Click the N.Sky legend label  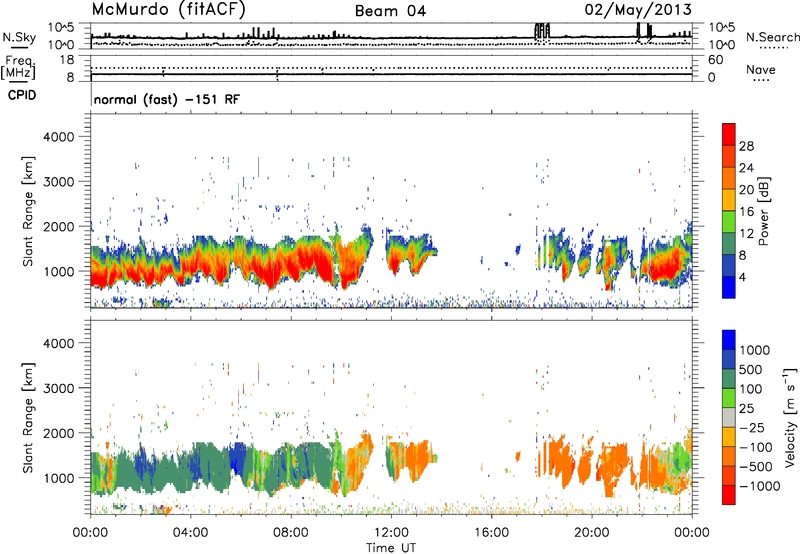(x=19, y=37)
